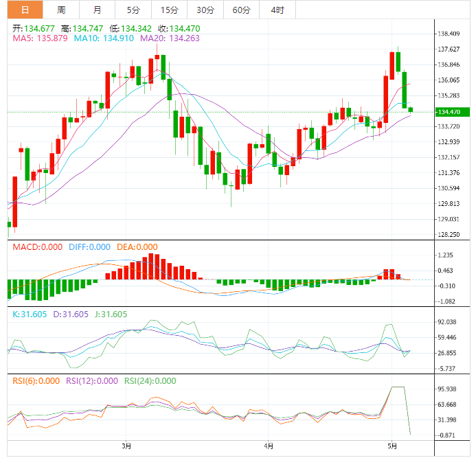Click the K:31.605 KDJ label
Viewport: 476px width, 458px height.
30,314
